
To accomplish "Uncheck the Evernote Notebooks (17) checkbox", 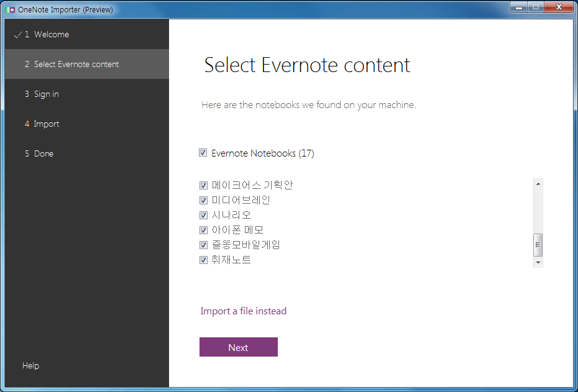I will pos(203,153).
